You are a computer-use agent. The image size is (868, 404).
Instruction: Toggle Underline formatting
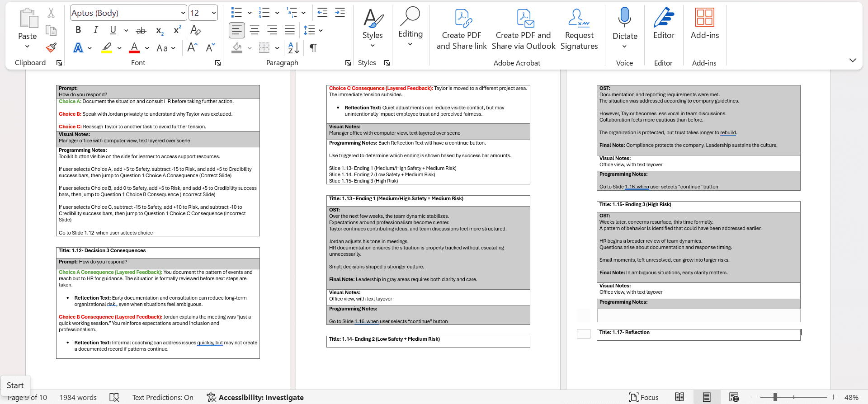[x=113, y=30]
